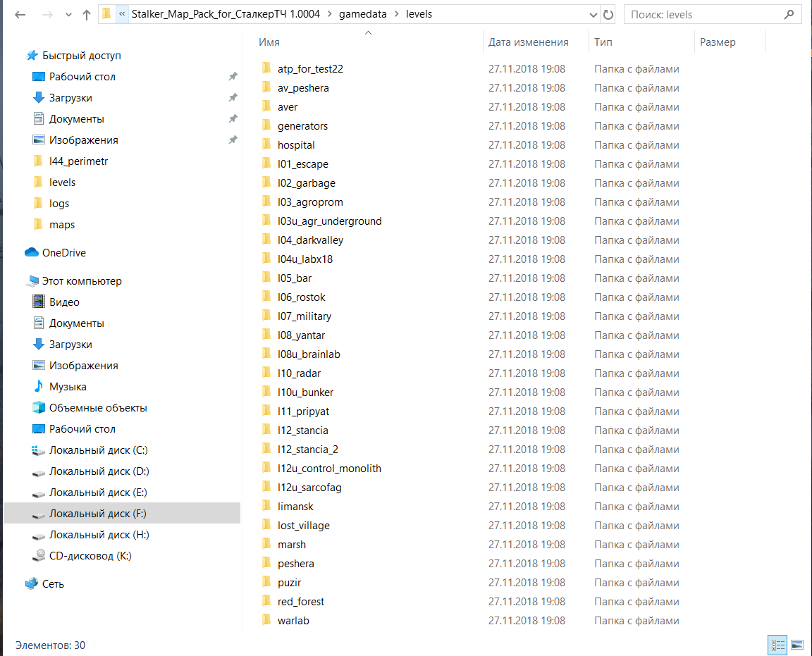Select hospital folder icon
The width and height of the screenshot is (812, 656).
[x=266, y=144]
